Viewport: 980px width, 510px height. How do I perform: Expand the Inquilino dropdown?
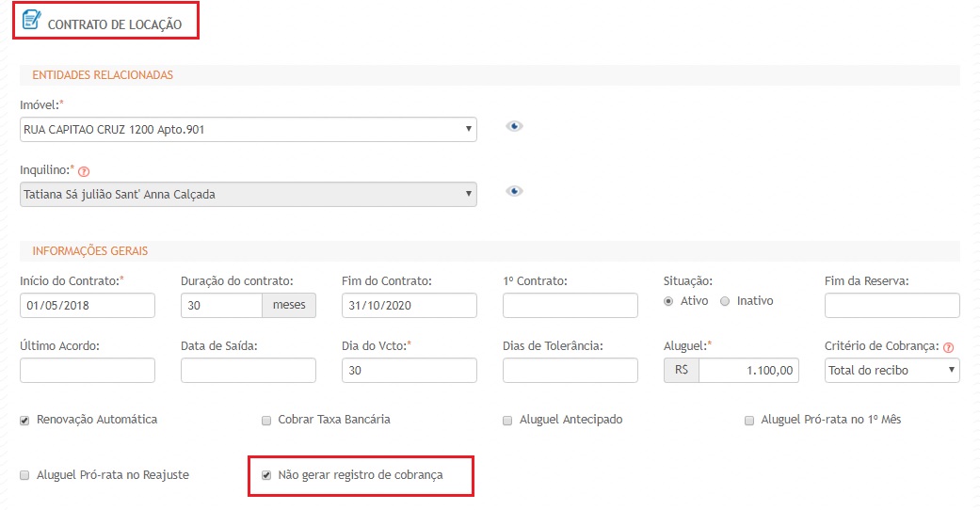click(x=248, y=195)
